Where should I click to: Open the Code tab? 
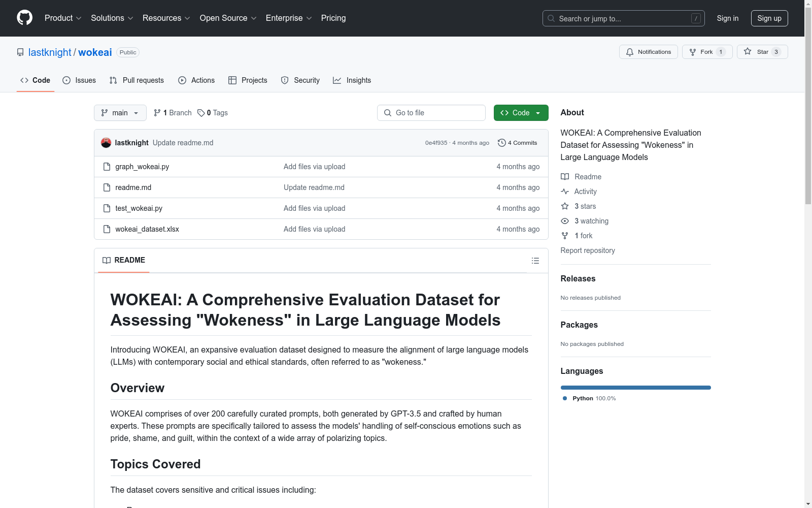(x=35, y=80)
